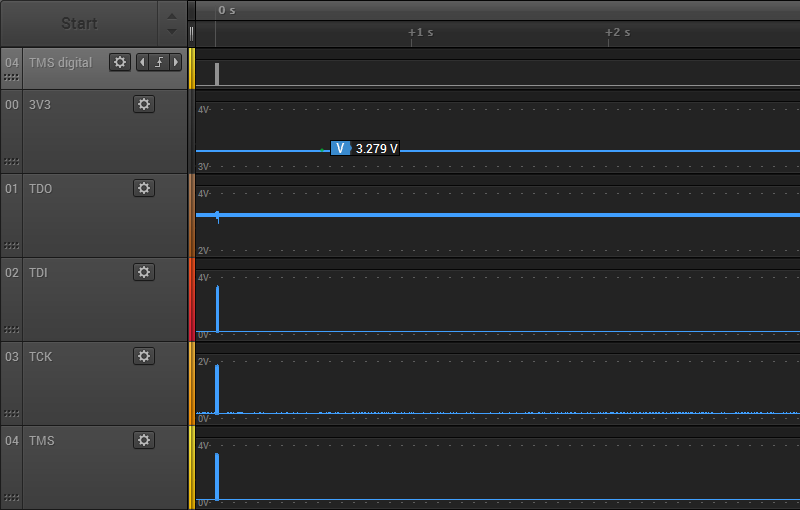The image size is (800, 510).
Task: Open settings gear for TDI channel
Action: tap(144, 272)
